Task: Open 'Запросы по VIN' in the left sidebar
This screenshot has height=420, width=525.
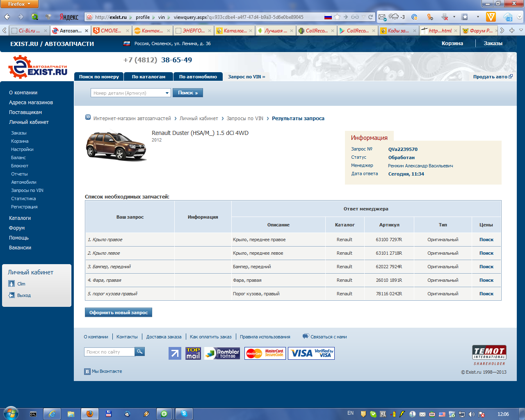Action: (27, 190)
